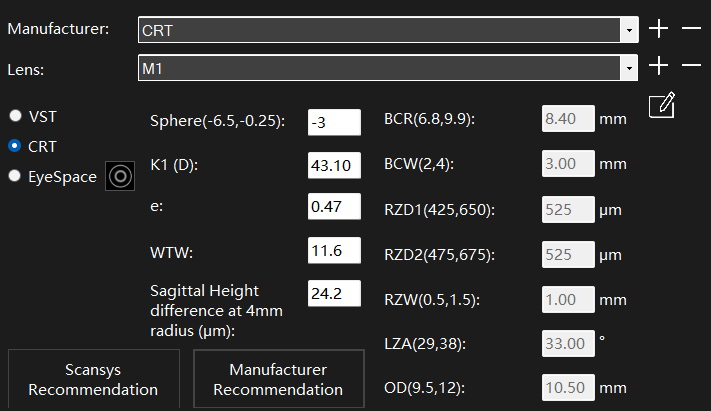Click the BCR value field

pyautogui.click(x=568, y=119)
